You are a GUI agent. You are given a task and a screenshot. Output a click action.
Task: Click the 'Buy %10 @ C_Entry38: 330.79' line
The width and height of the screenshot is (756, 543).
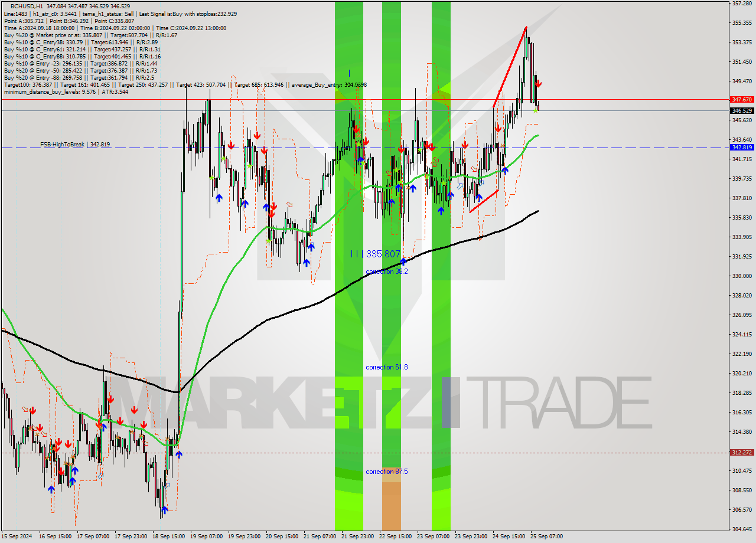click(x=80, y=42)
